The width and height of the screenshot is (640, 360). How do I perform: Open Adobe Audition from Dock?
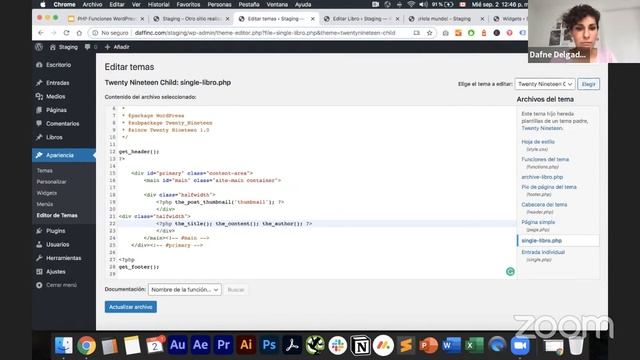(178, 345)
